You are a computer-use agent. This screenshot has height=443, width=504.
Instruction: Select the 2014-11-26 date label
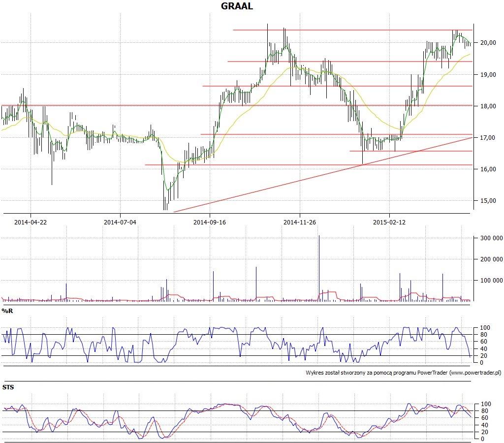(300, 222)
